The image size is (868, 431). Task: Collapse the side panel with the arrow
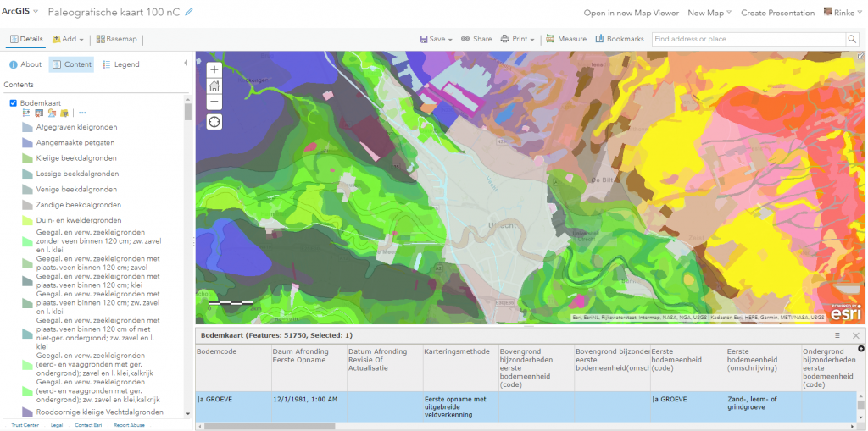coord(186,64)
